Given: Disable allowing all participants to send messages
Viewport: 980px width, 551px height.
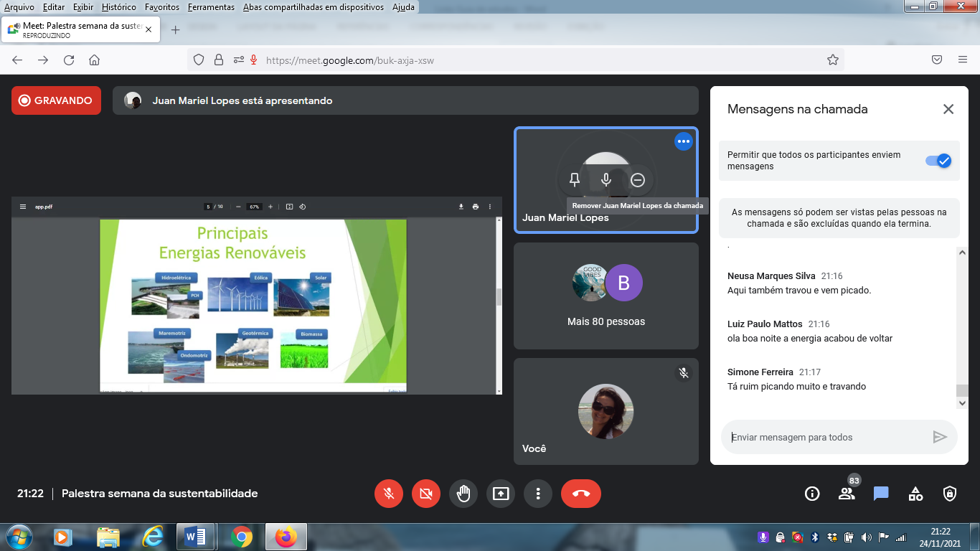Looking at the screenshot, I should coord(938,161).
